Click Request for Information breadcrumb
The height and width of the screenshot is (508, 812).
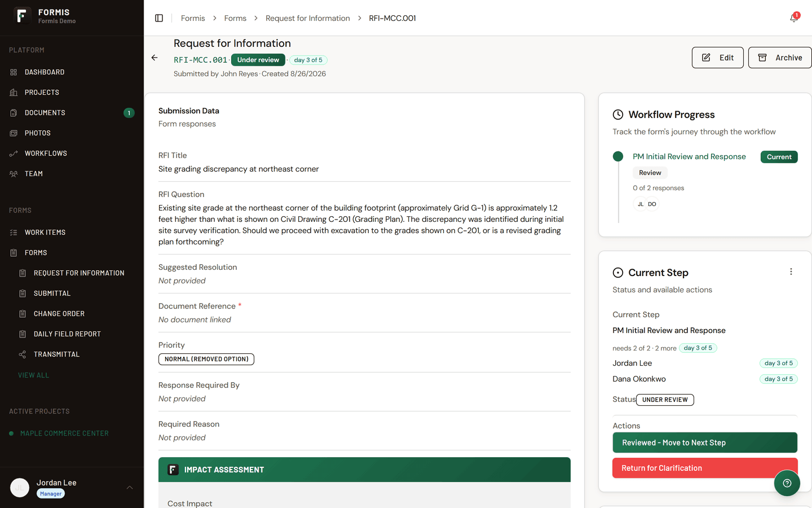point(308,18)
